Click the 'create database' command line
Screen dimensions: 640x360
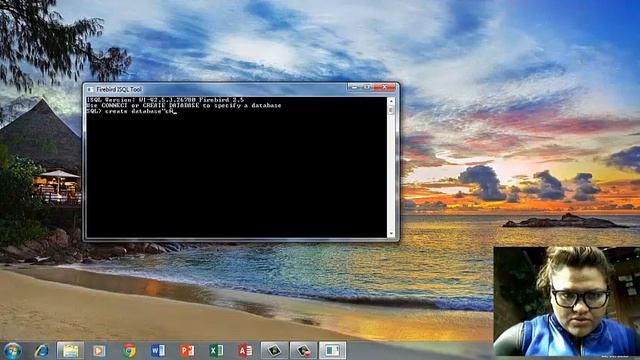pyautogui.click(x=131, y=111)
